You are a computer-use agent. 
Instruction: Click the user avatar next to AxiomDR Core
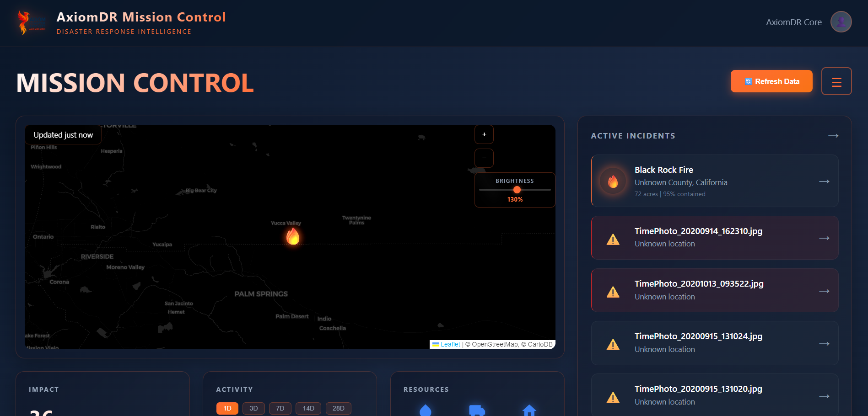point(841,21)
